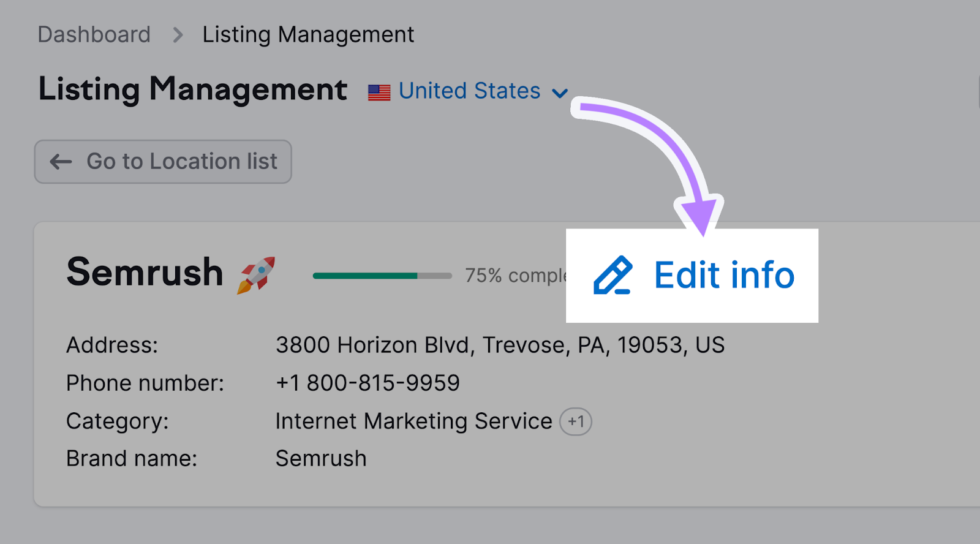Viewport: 980px width, 544px height.
Task: Click the Internet Marketing Service category value
Action: [413, 421]
